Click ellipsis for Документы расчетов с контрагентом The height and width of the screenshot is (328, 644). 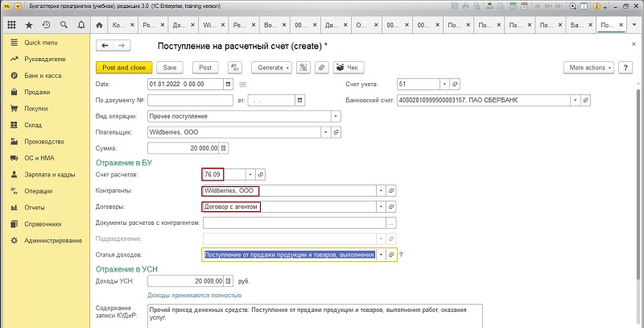pos(391,222)
